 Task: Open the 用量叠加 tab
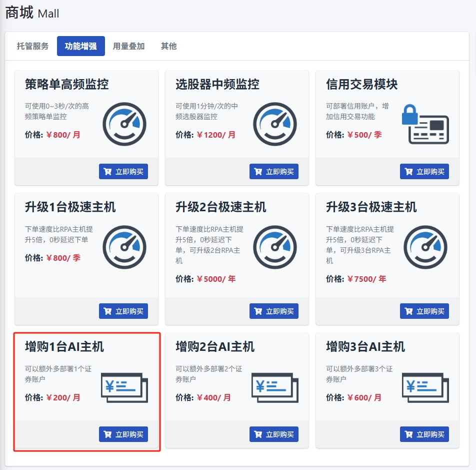tap(128, 46)
